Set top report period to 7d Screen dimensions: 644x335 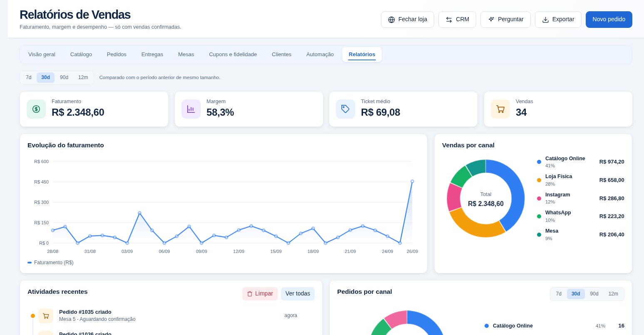pos(29,77)
